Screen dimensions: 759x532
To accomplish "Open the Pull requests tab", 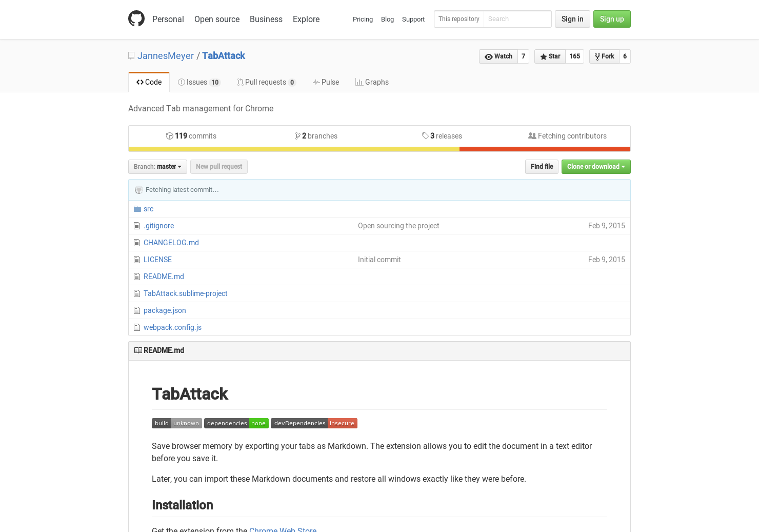I will point(266,82).
